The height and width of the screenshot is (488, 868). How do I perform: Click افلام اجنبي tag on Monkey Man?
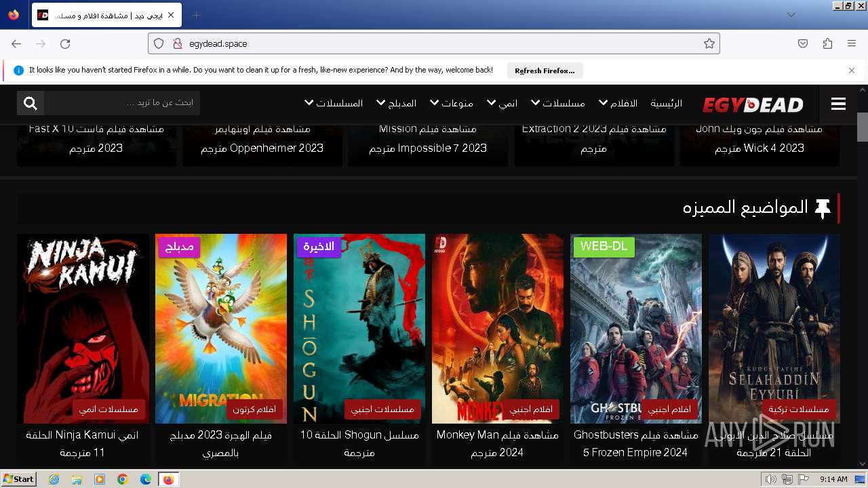point(531,409)
